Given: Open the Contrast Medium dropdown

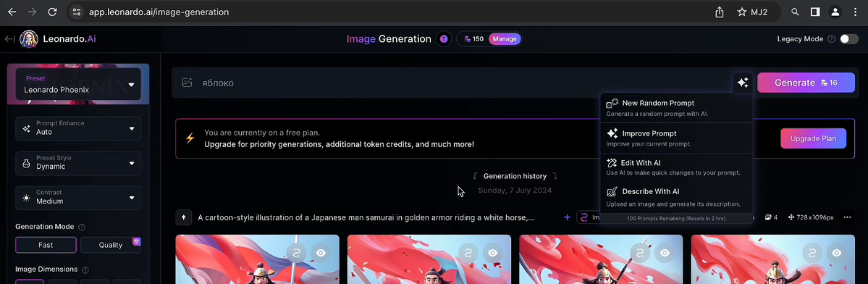Looking at the screenshot, I should click(78, 198).
